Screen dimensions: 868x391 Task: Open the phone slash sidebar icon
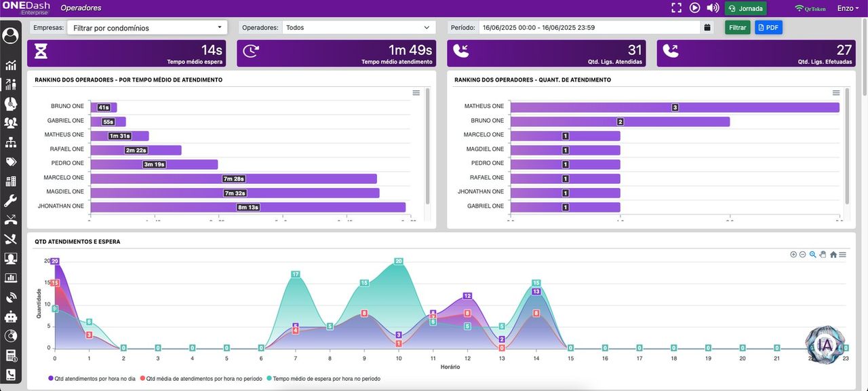(10, 239)
